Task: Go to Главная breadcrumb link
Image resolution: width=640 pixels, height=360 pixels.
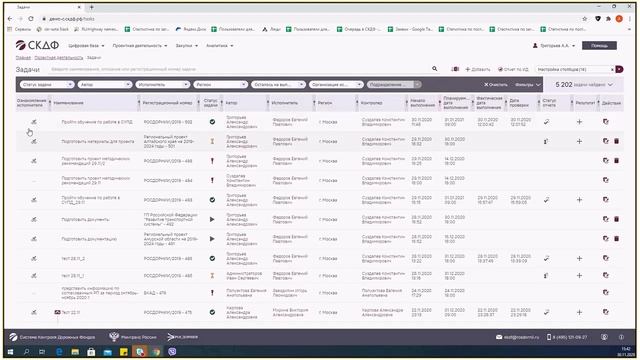Action: tap(23, 58)
